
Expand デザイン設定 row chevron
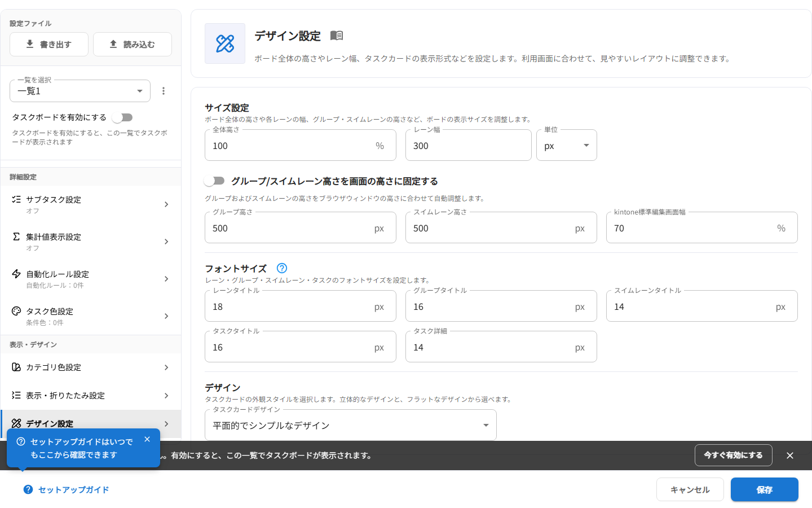click(166, 424)
